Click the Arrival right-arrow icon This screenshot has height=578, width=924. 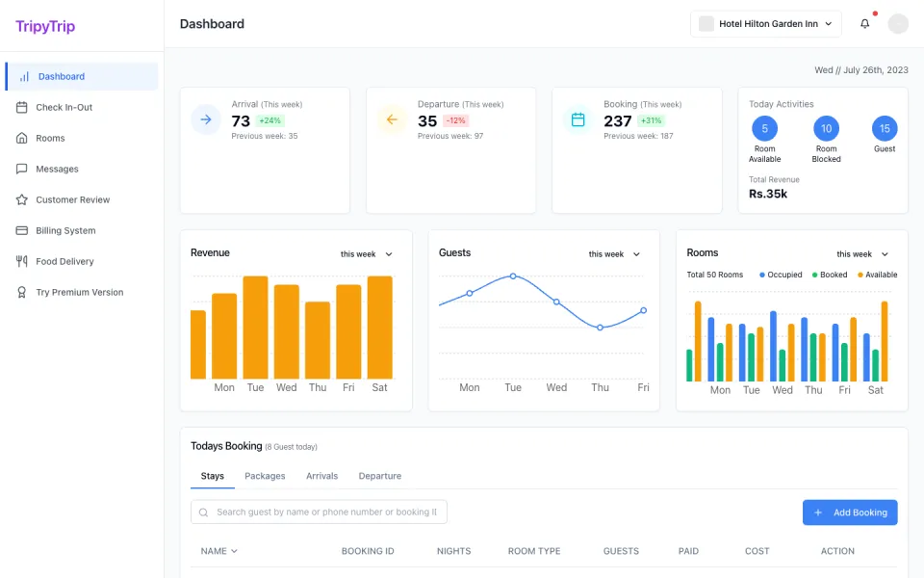pyautogui.click(x=206, y=119)
